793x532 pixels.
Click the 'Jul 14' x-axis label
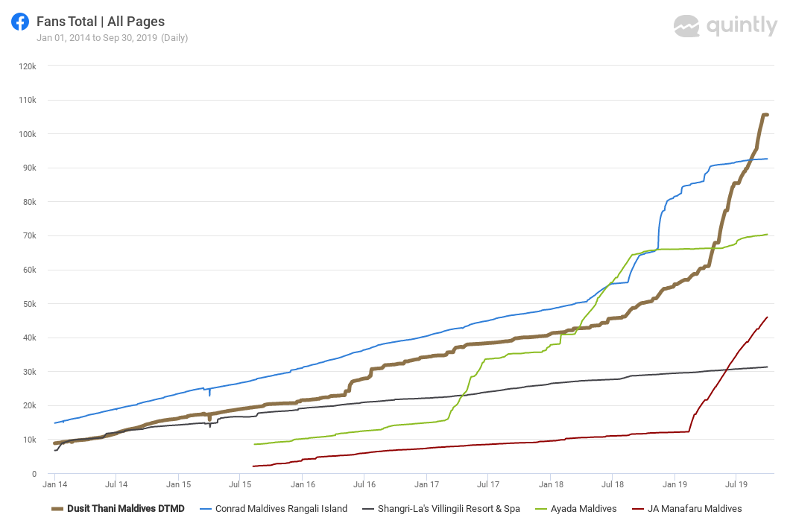[x=116, y=484]
